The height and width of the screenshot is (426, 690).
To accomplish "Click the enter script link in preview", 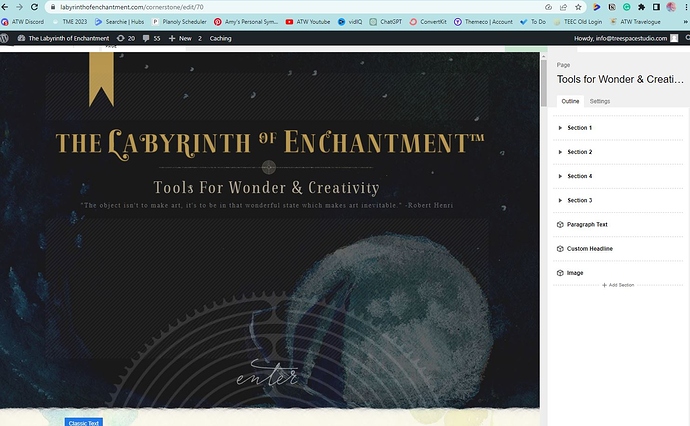I will coord(267,374).
